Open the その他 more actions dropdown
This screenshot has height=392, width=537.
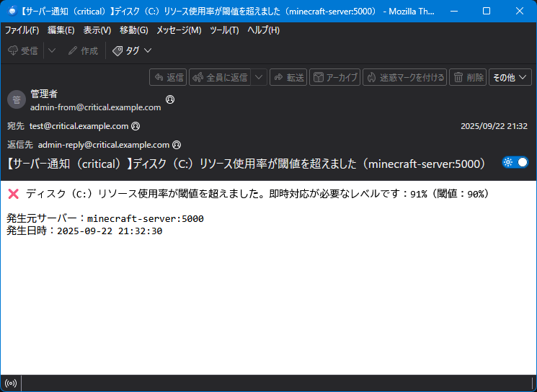(x=510, y=77)
